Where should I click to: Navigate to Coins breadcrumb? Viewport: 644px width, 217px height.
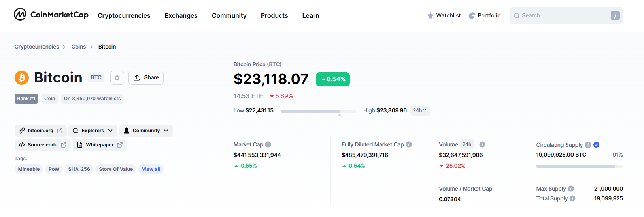click(x=79, y=47)
